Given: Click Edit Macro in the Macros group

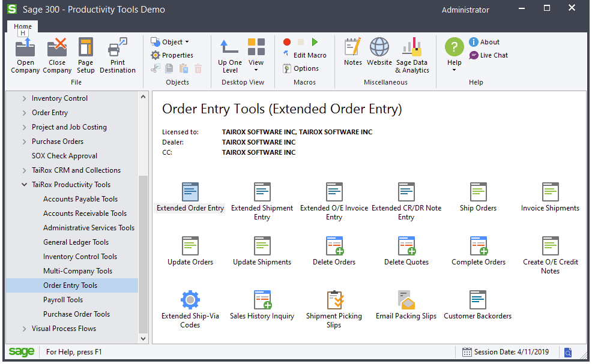Looking at the screenshot, I should pyautogui.click(x=304, y=55).
